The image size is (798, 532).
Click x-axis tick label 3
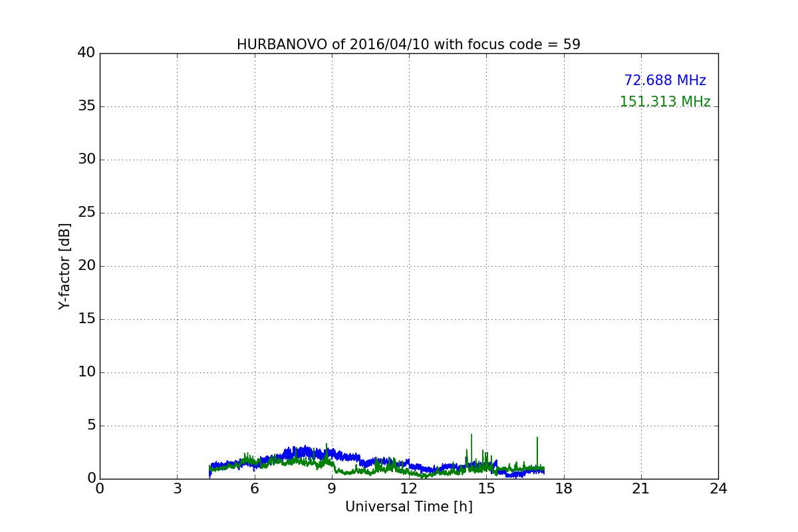[x=177, y=489]
